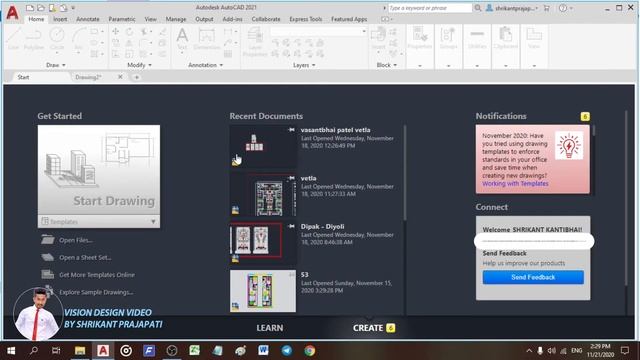This screenshot has height=360, width=640.
Task: Select the Dimension tool in Annotation panel
Action: pos(207,38)
